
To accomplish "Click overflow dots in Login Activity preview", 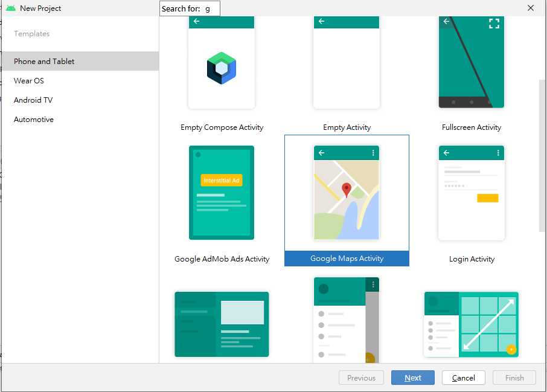I will pos(498,153).
